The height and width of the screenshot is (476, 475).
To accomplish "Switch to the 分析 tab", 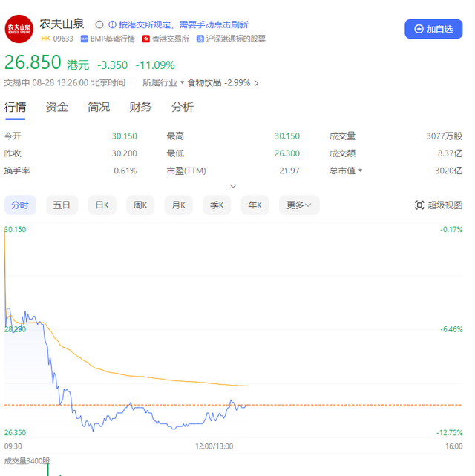I will [183, 108].
